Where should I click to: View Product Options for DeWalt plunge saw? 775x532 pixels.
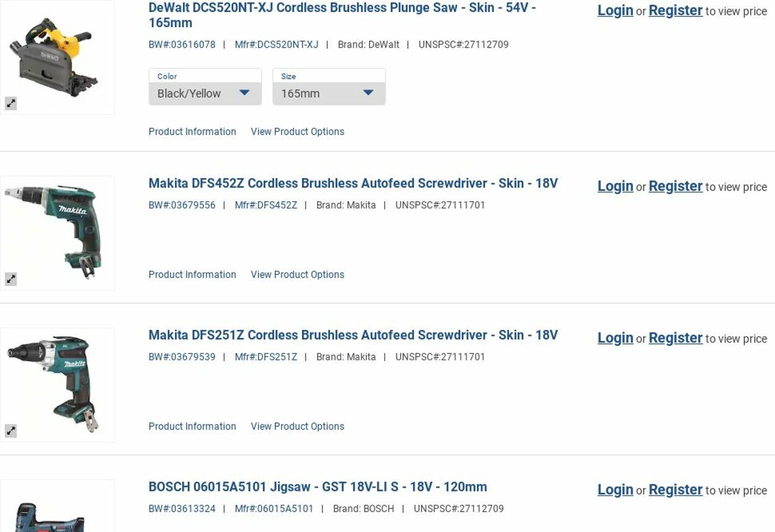pos(297,131)
